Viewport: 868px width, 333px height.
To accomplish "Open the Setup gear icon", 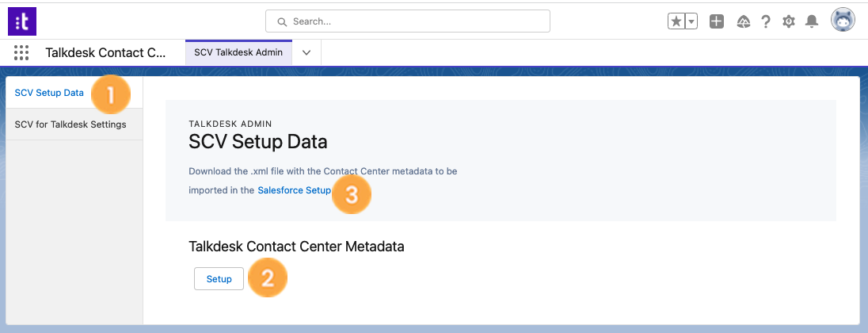I will (788, 21).
